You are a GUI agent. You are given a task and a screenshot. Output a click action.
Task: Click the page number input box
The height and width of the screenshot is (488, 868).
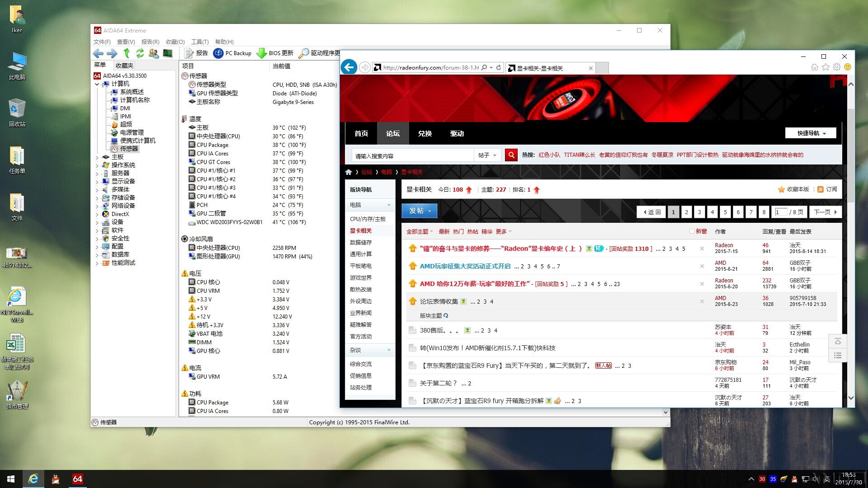click(x=781, y=212)
